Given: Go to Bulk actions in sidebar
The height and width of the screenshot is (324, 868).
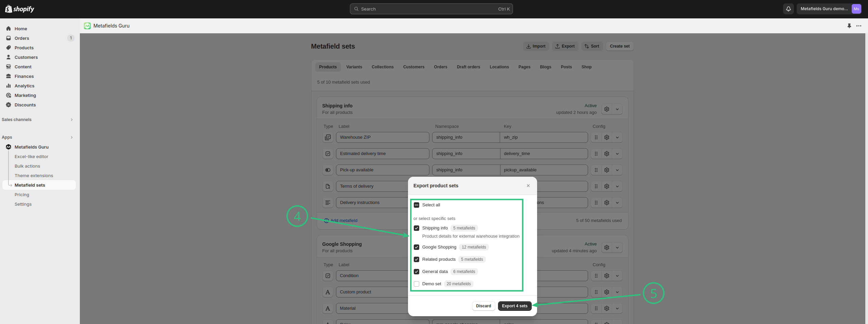Looking at the screenshot, I should [x=27, y=166].
